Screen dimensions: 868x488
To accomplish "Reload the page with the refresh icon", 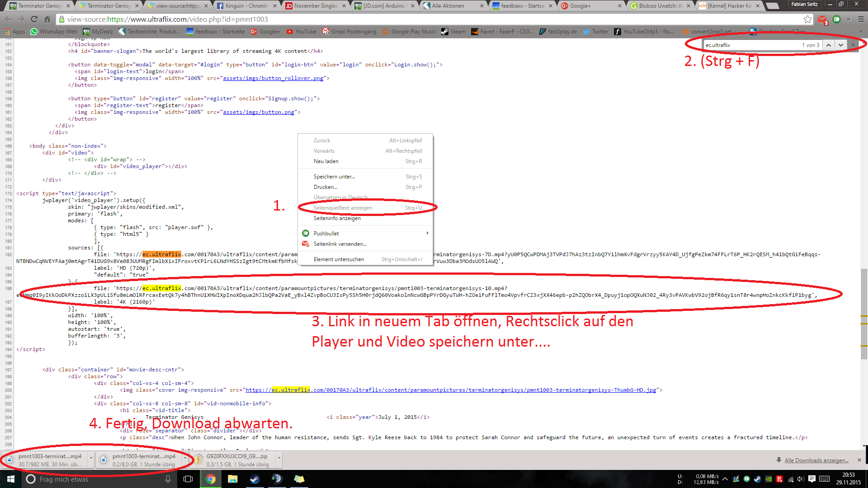I will coord(34,19).
